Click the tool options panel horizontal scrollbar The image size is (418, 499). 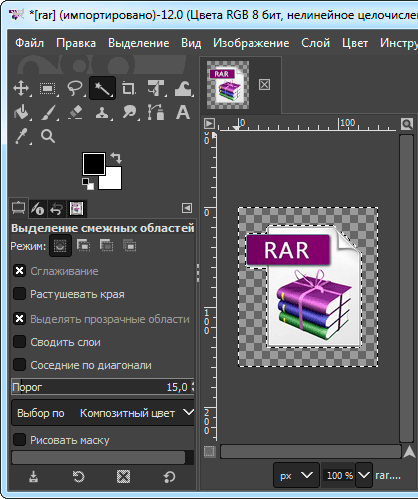98,458
